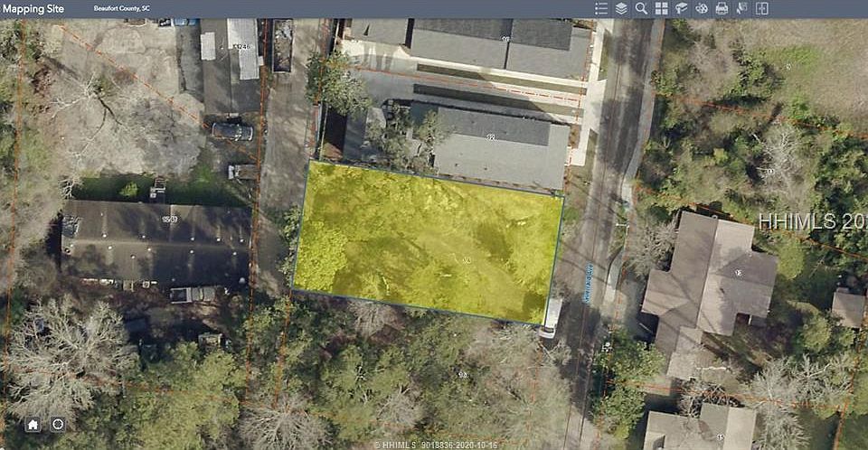The height and width of the screenshot is (450, 868).
Task: Click the gray-roof building north of the parcel
Action: [x=497, y=145]
